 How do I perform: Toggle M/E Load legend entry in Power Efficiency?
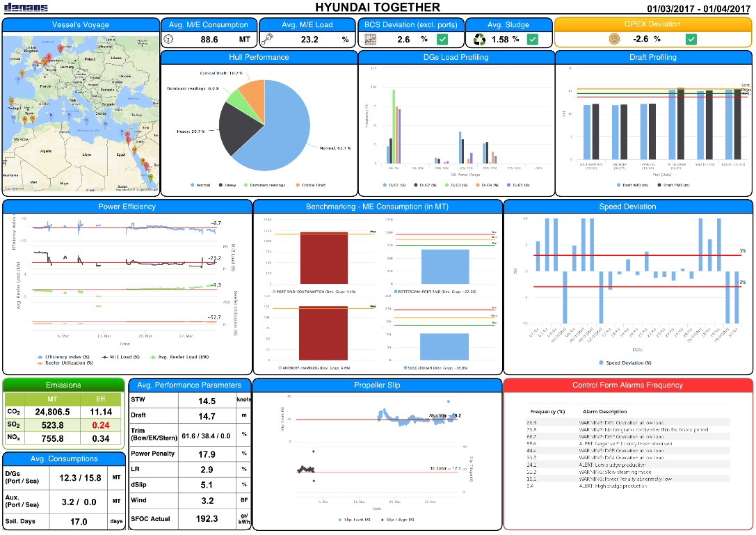coord(120,357)
